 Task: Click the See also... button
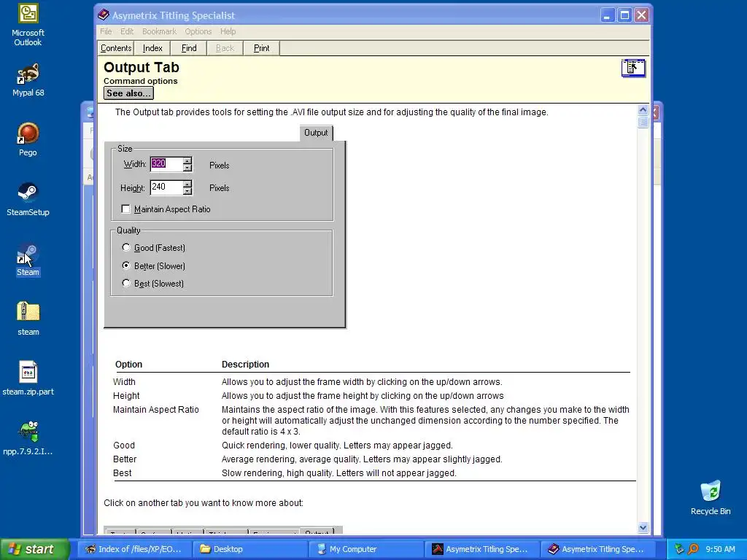click(x=128, y=93)
